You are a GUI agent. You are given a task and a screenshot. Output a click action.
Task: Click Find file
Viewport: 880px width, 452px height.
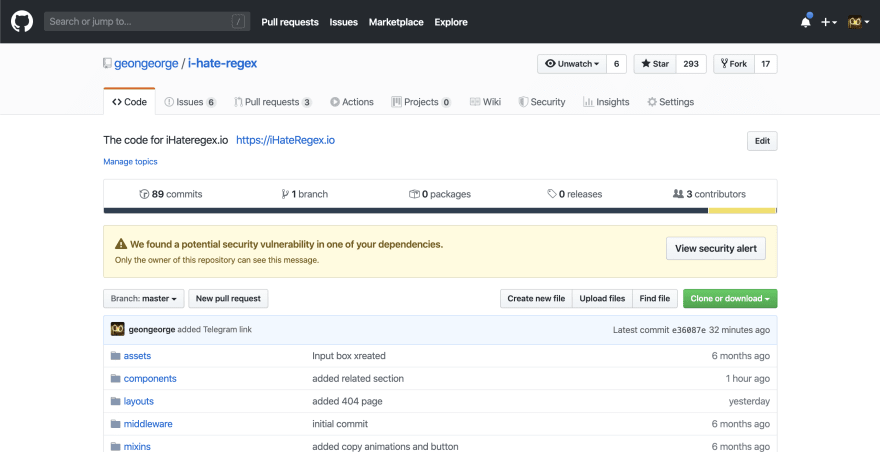tap(655, 299)
